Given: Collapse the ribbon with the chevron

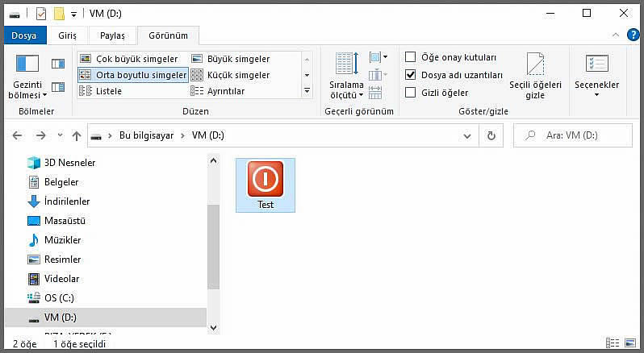Looking at the screenshot, I should tap(616, 35).
